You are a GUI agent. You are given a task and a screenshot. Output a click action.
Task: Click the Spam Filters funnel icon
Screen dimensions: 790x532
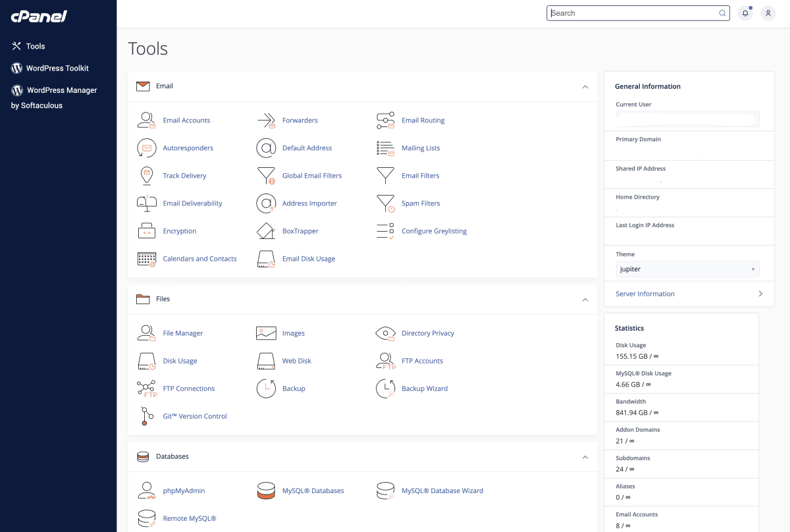pos(385,203)
